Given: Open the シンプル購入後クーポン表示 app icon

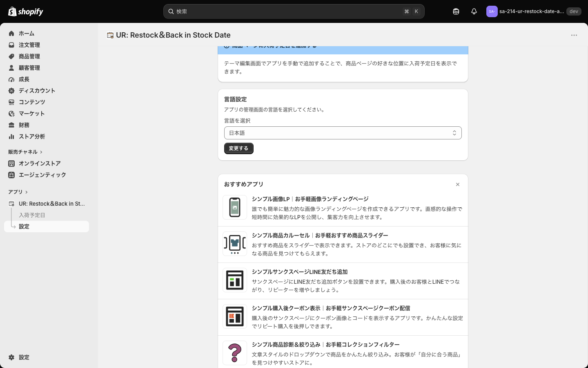Looking at the screenshot, I should click(235, 316).
